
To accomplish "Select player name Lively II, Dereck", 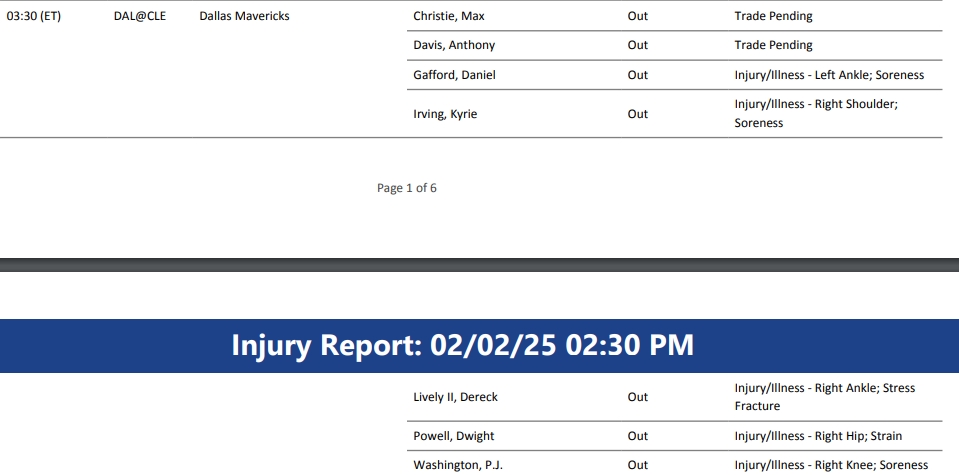I will 455,397.
